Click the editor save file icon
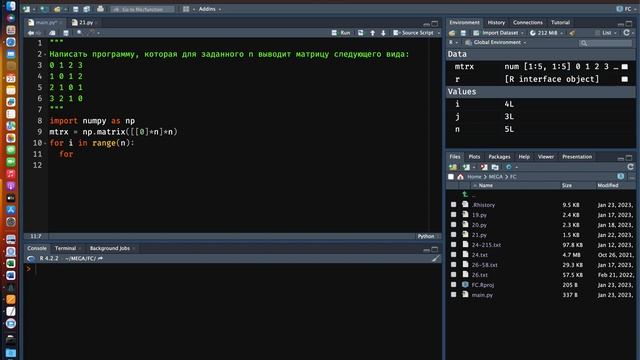 click(66, 33)
